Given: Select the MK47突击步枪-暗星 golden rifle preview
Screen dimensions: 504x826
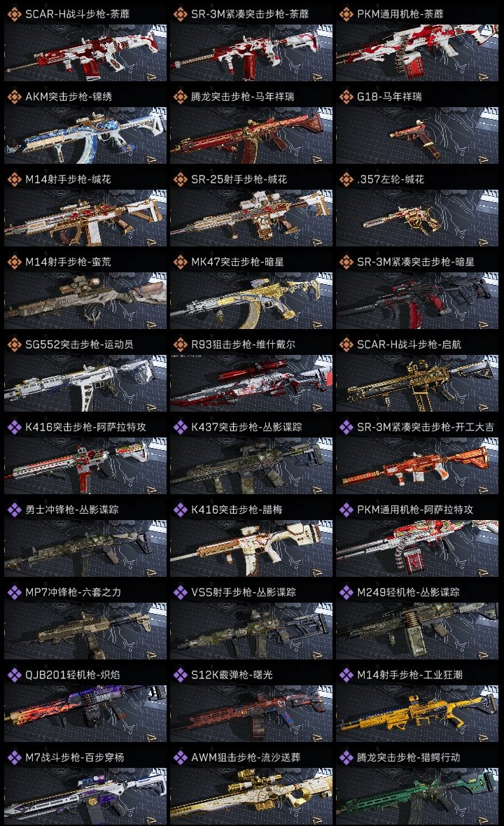Looking at the screenshot, I should (x=251, y=301).
